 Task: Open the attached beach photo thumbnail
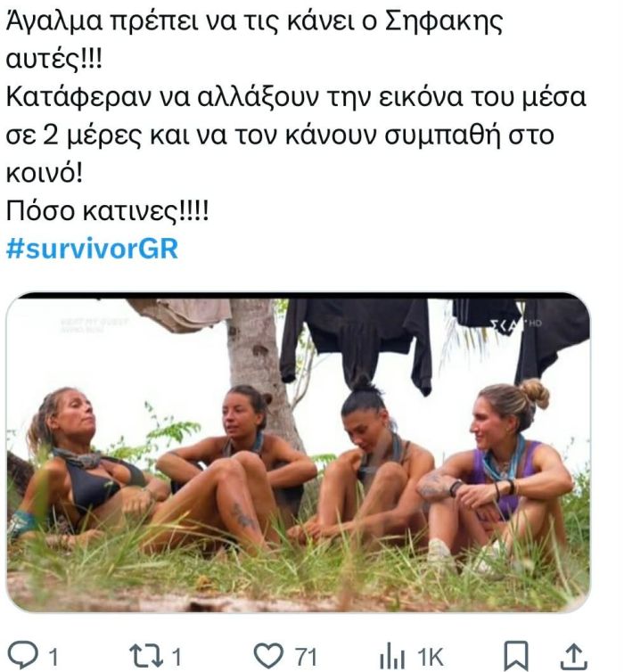(298, 452)
